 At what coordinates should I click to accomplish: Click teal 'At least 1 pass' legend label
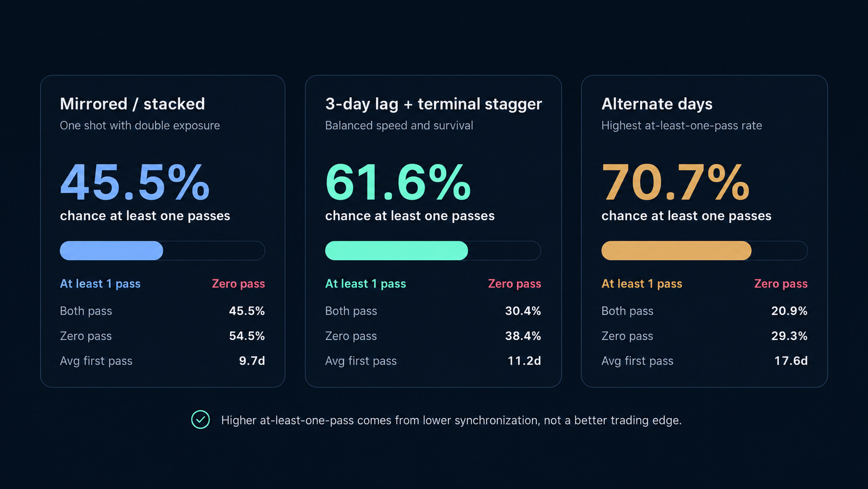[x=365, y=284]
